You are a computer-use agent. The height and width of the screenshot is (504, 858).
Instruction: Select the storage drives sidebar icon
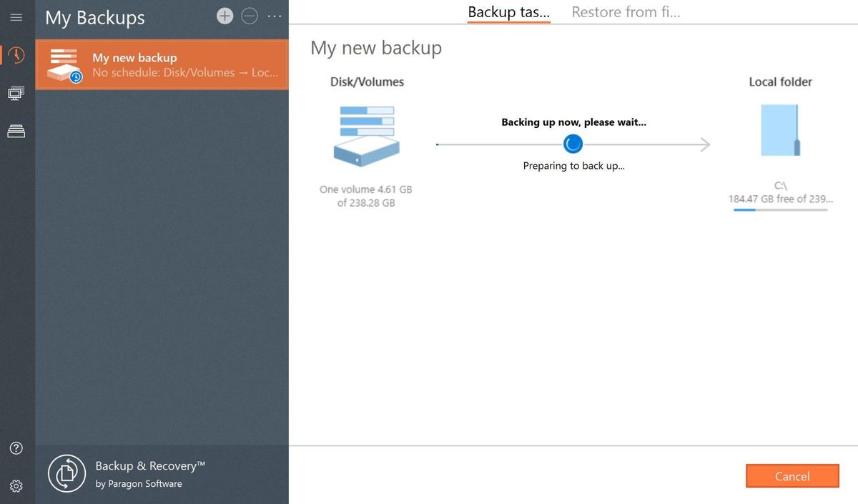pos(16,130)
